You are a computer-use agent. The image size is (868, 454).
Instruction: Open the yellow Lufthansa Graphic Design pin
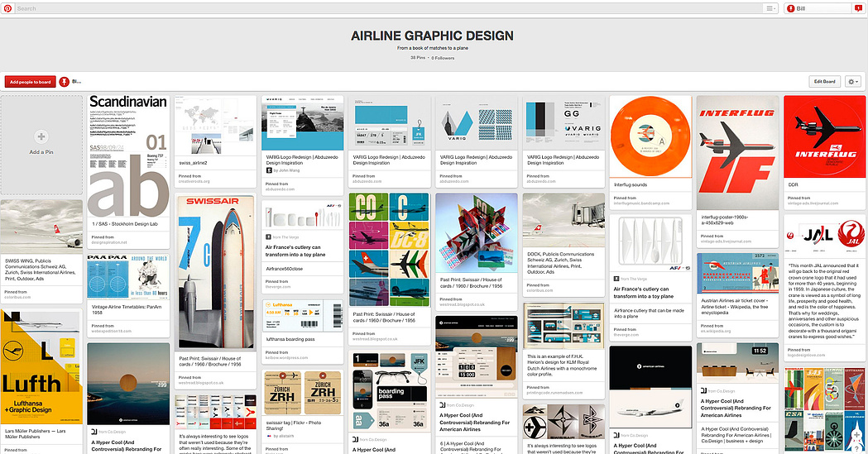41,366
